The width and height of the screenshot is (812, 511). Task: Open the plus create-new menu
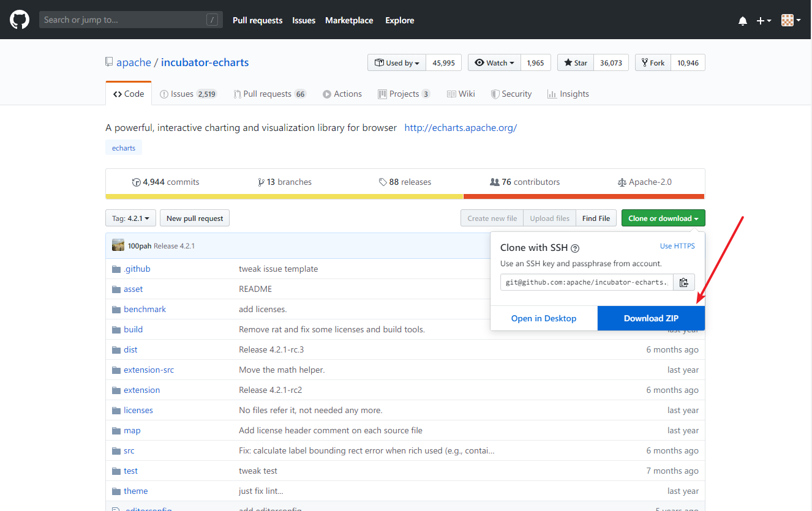pos(764,21)
